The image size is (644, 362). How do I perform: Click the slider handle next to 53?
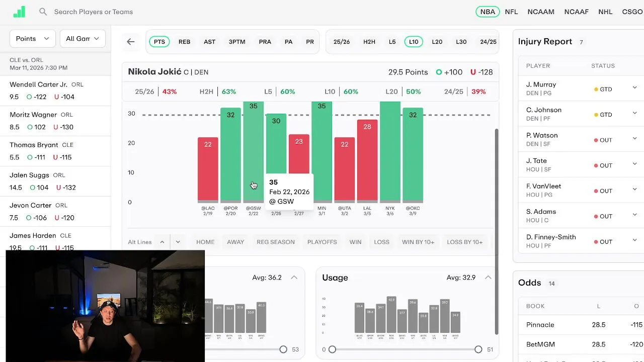tap(283, 349)
